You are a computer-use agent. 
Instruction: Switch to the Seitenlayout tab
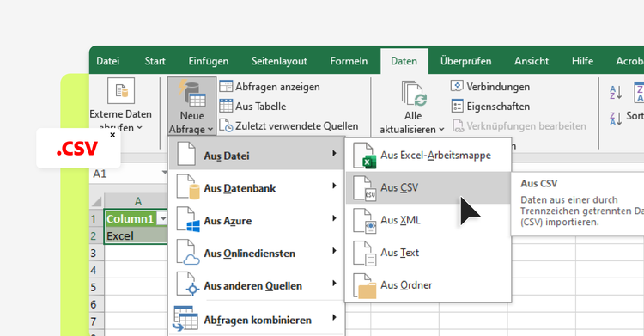tap(279, 61)
